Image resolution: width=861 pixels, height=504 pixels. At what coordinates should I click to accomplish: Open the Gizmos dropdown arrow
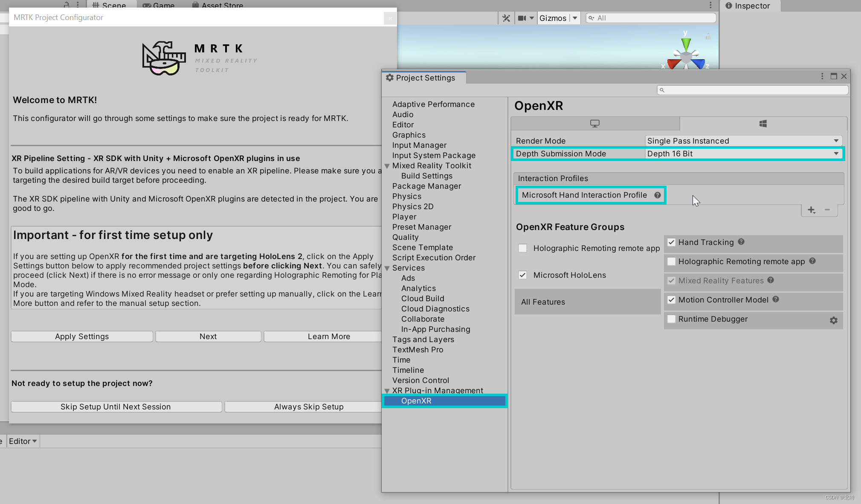click(x=575, y=18)
